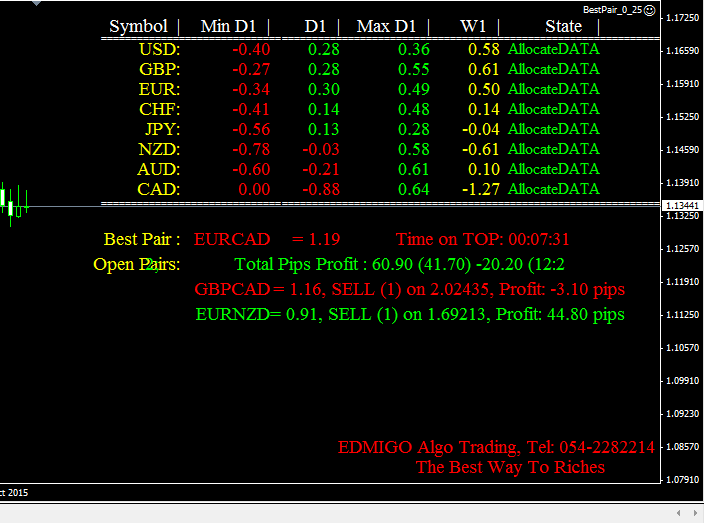704x524 pixels.
Task: Select the EUR: row label
Action: coord(159,89)
